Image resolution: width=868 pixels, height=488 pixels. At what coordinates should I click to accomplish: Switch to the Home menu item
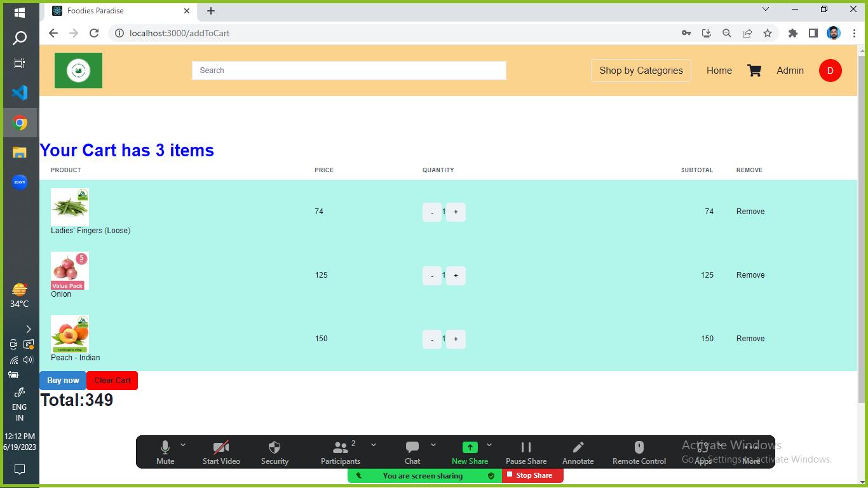tap(719, 71)
